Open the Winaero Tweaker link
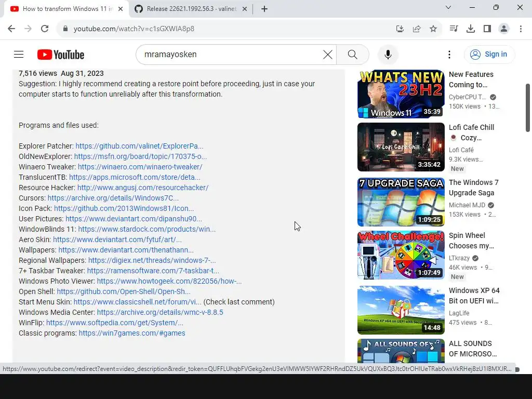This screenshot has height=399, width=532. point(140,167)
